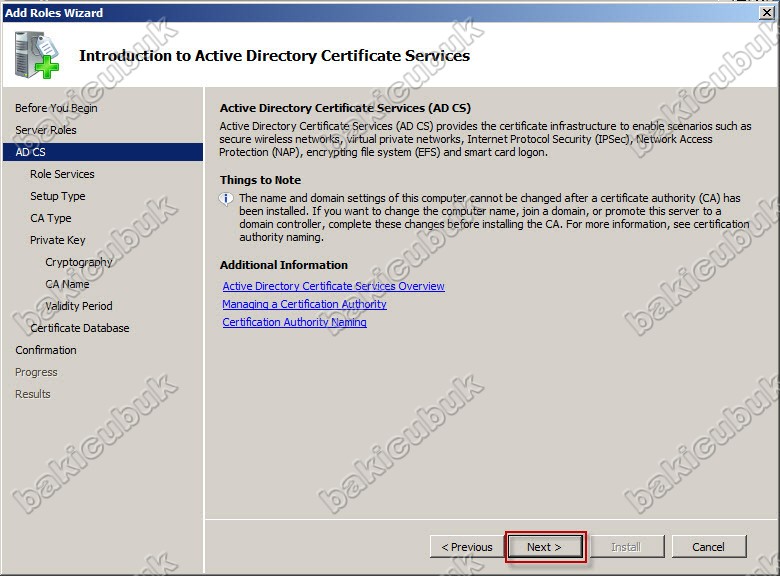Screen dimensions: 780x576
Task: Open the CA Name step
Action: click(67, 284)
